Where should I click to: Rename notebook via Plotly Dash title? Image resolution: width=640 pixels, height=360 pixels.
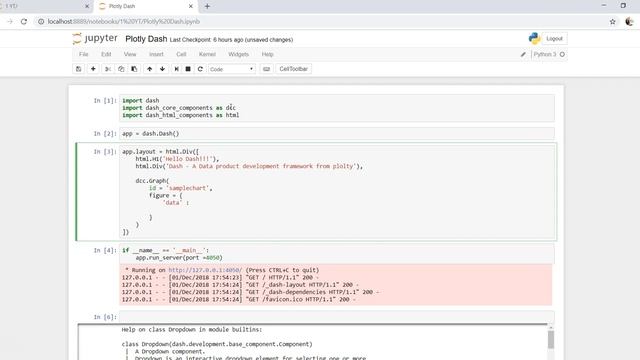[x=146, y=39]
